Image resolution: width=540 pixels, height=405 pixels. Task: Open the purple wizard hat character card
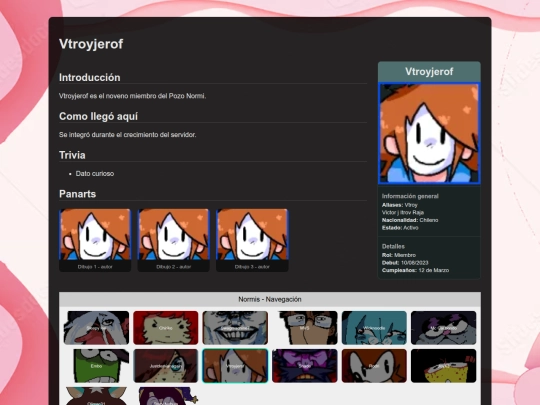click(166, 396)
